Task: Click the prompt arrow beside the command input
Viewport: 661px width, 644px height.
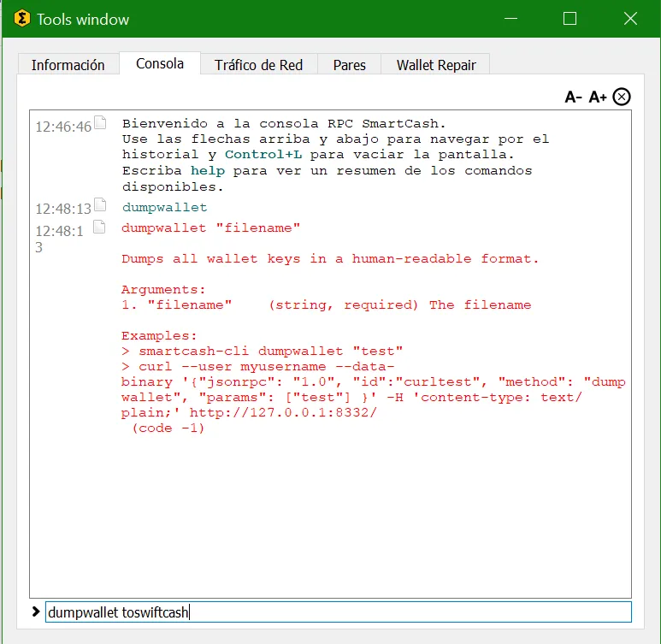Action: (36, 612)
